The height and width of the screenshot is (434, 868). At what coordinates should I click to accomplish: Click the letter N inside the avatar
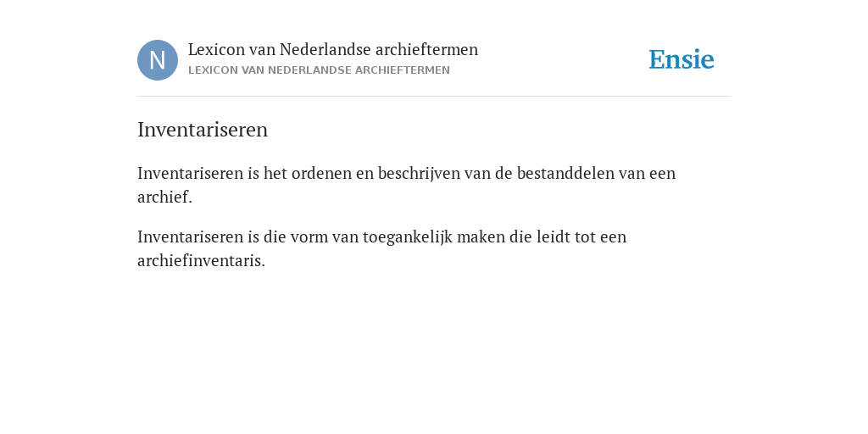(x=158, y=60)
